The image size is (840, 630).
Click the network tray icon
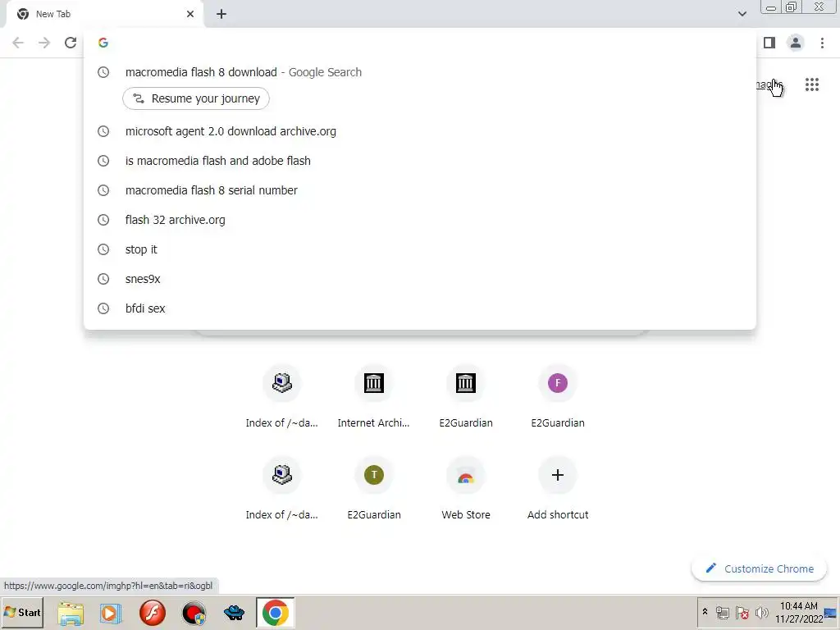click(x=723, y=613)
